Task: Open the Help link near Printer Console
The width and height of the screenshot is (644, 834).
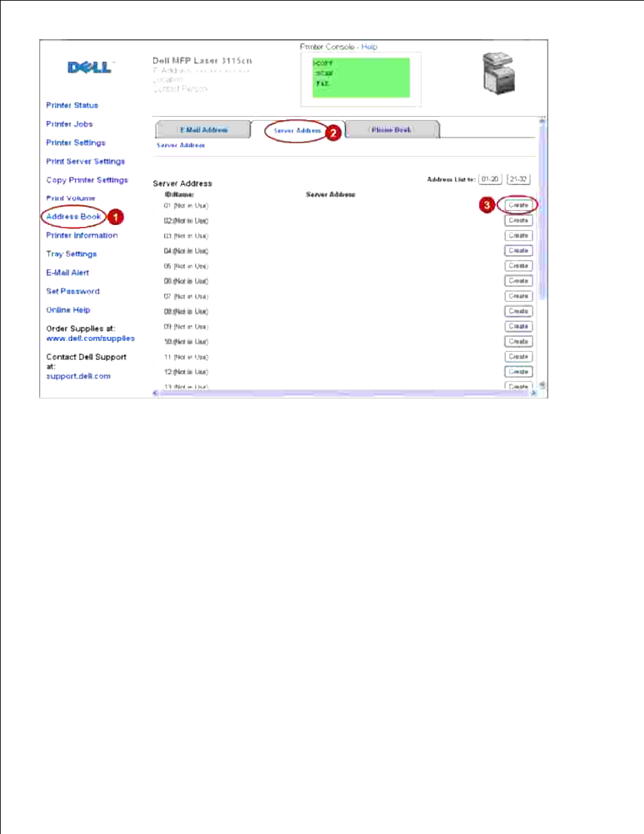Action: 369,47
